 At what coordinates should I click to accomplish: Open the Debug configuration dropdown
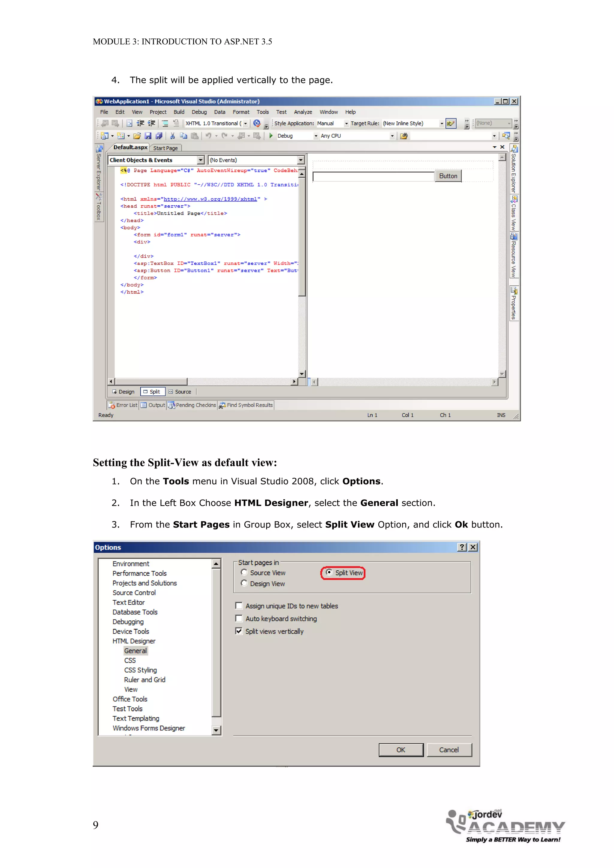(316, 136)
